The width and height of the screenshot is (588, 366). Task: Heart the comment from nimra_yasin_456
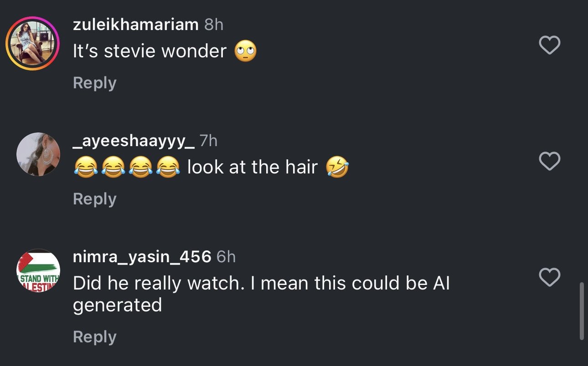tap(549, 277)
